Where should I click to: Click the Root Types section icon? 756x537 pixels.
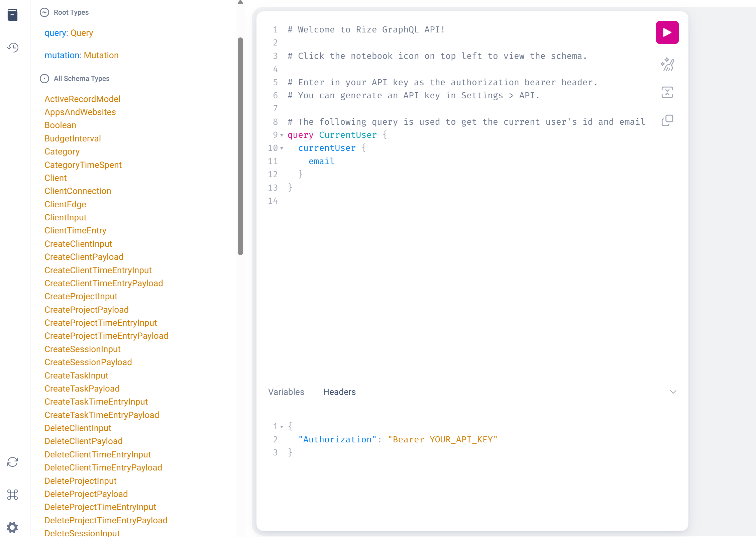coord(44,12)
